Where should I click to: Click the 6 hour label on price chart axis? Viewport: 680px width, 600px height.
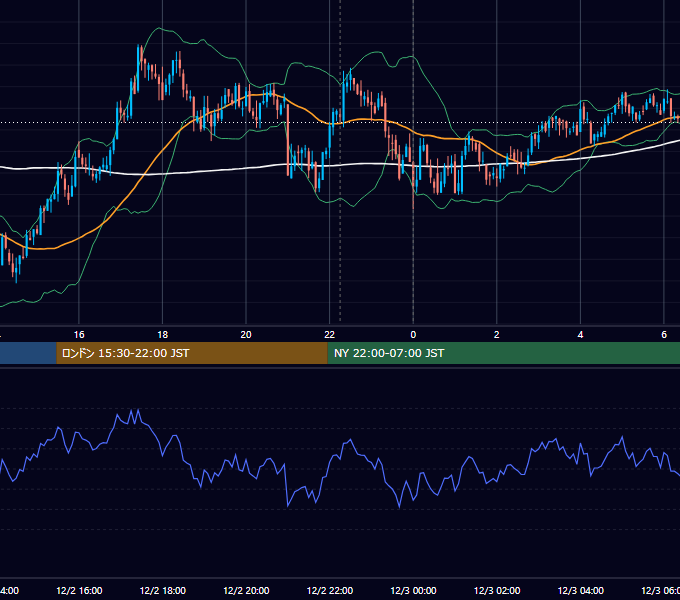(x=664, y=335)
